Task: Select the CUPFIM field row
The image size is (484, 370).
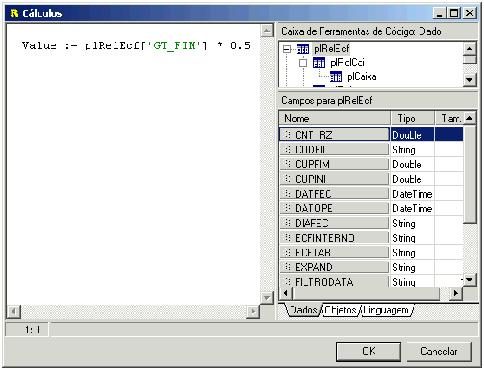Action: click(371, 164)
